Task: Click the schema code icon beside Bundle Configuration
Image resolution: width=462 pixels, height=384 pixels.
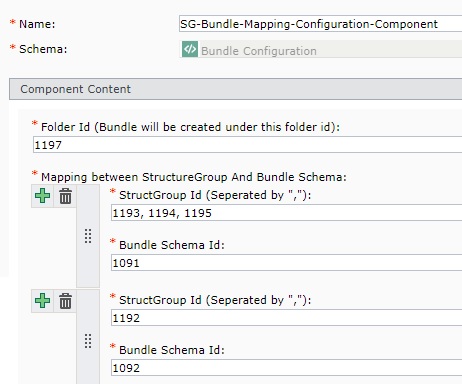Action: [190, 49]
